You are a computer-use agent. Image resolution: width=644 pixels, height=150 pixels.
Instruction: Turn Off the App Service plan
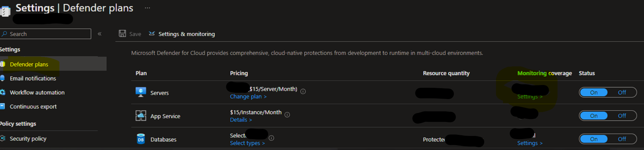622,116
